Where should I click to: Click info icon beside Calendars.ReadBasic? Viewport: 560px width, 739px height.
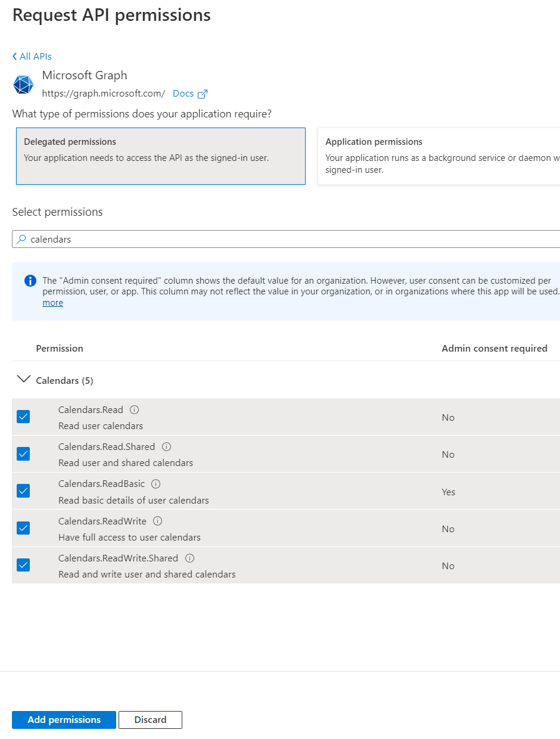[x=156, y=484]
